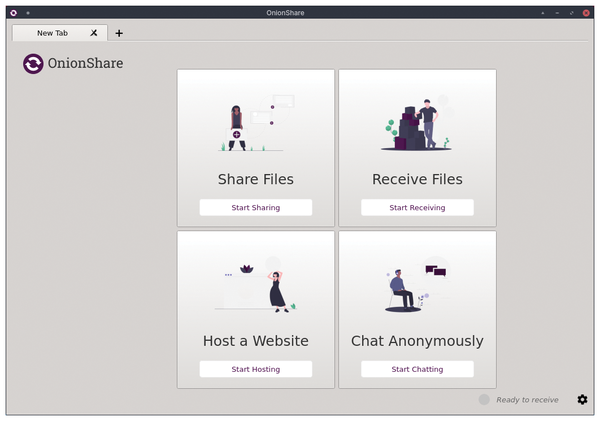This screenshot has width=600, height=421.
Task: Click the Receive Files heading
Action: click(x=417, y=179)
